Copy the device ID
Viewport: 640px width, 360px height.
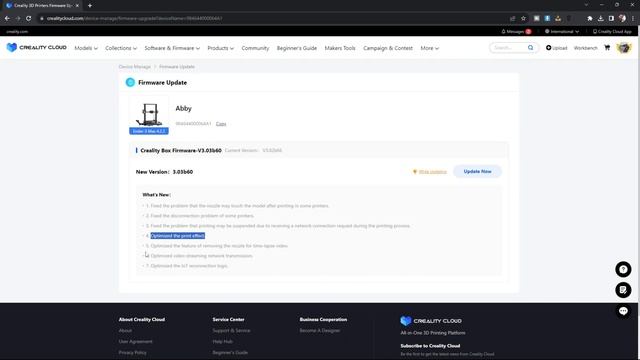click(x=221, y=124)
